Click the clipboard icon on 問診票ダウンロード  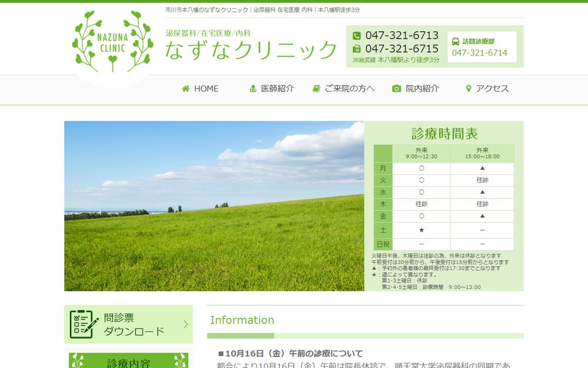84,324
